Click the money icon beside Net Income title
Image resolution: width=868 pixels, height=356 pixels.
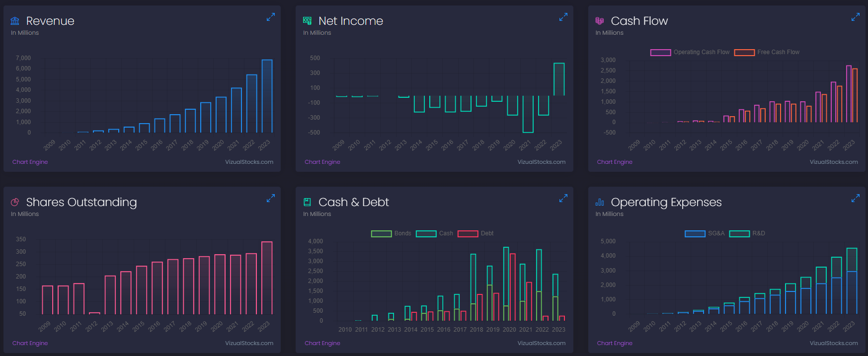307,21
